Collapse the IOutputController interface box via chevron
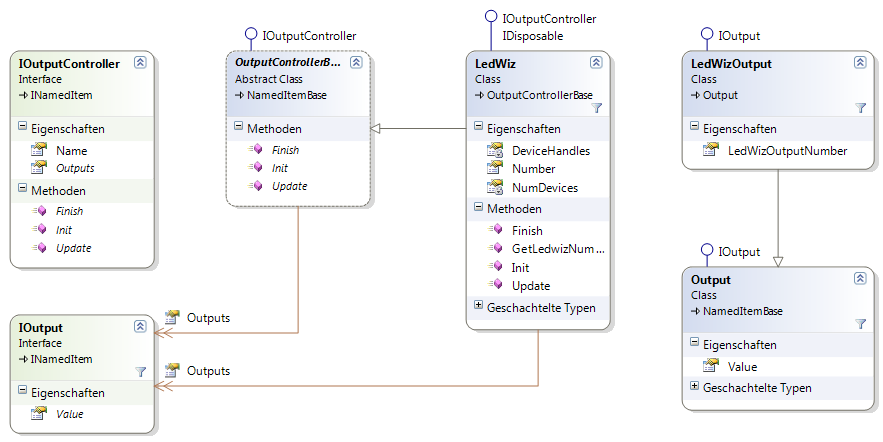Screen dimensions: 883x442 [140, 62]
